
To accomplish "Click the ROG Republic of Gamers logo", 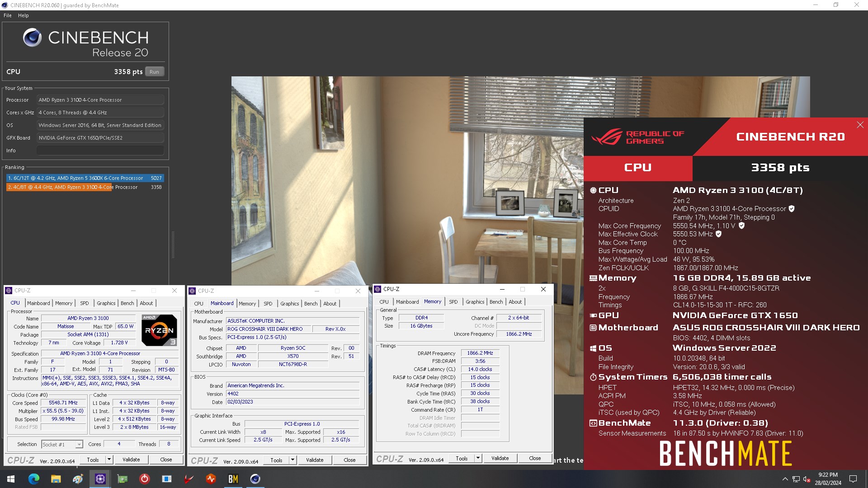I will pos(637,137).
